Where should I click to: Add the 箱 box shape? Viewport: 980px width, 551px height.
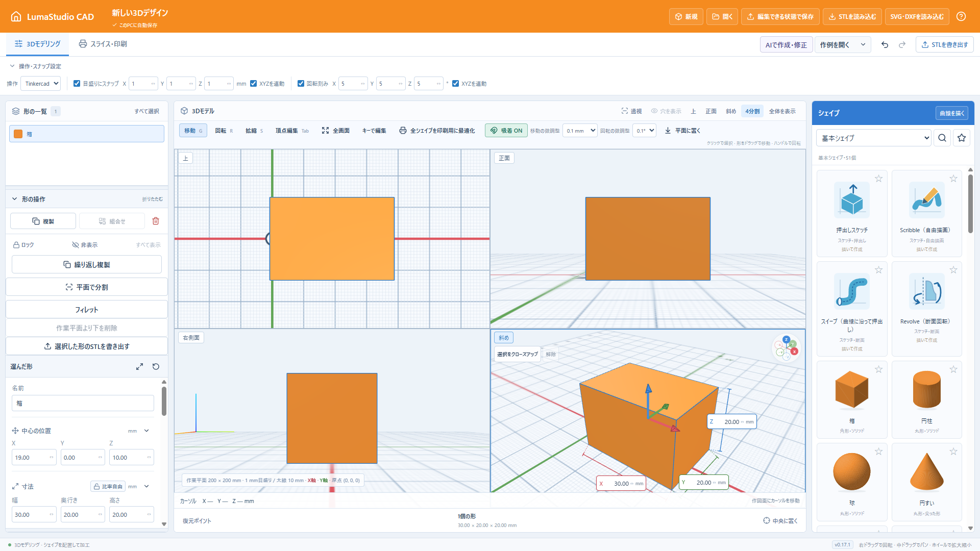[x=852, y=400]
